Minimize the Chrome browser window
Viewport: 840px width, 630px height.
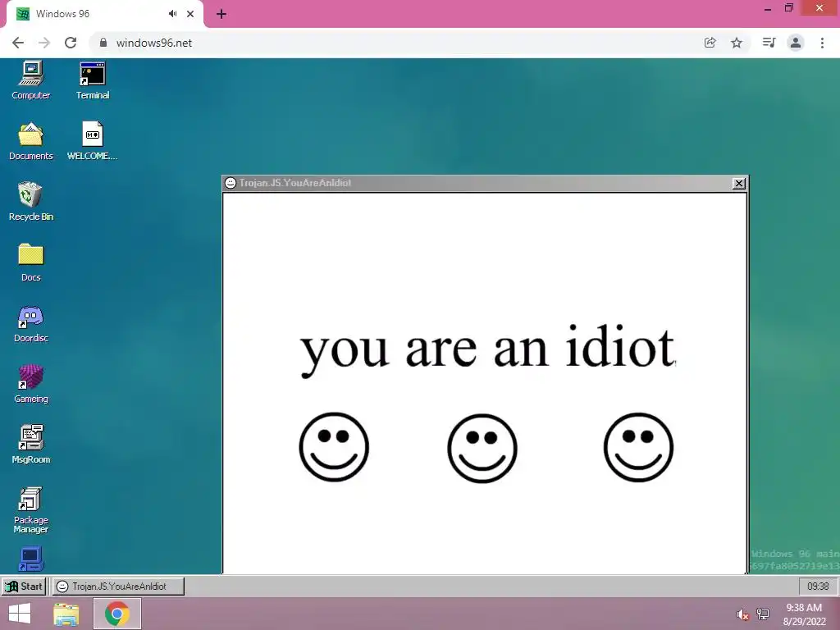[768, 8]
